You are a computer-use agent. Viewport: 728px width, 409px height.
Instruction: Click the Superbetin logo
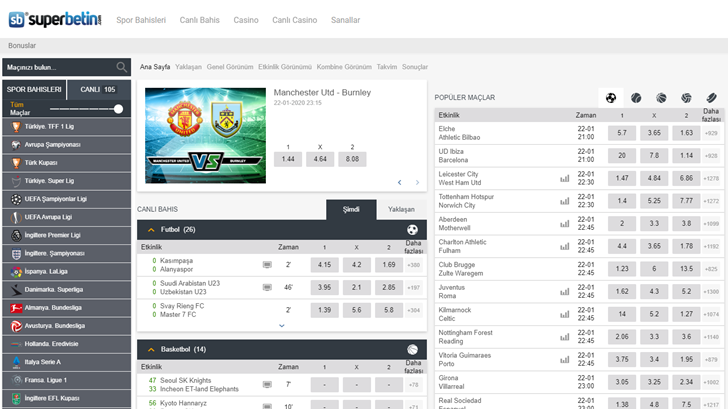tap(55, 19)
